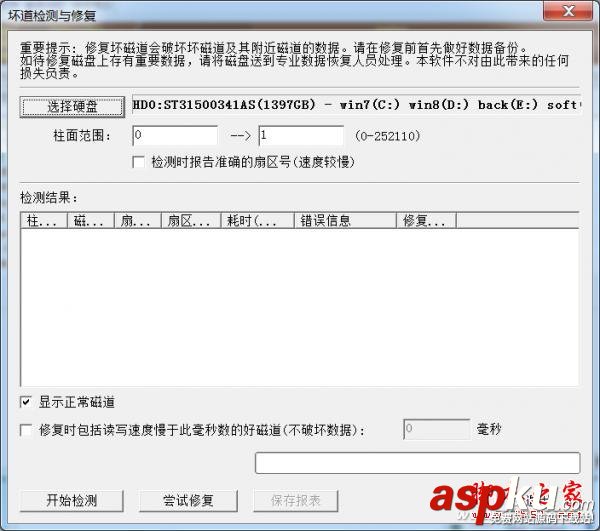The width and height of the screenshot is (600, 531).
Task: Toggle 显示正常磁道 checkbox
Action: coord(26,402)
